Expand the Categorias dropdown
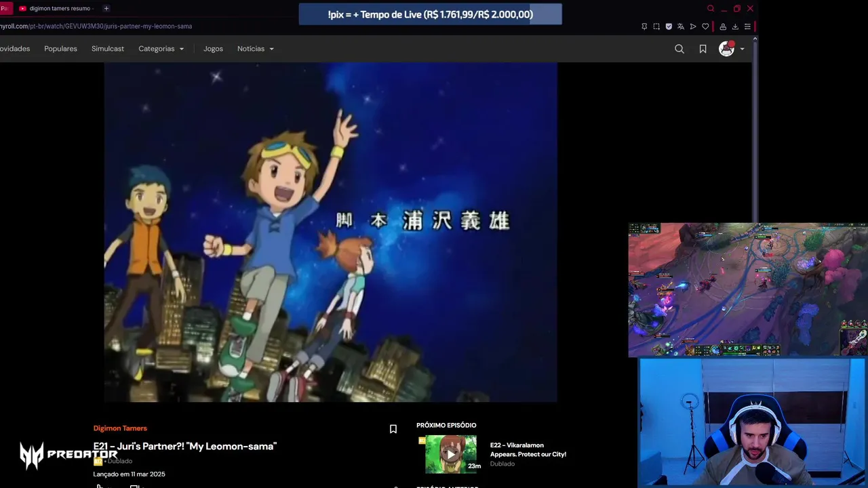Image resolution: width=868 pixels, height=488 pixels. tap(161, 49)
